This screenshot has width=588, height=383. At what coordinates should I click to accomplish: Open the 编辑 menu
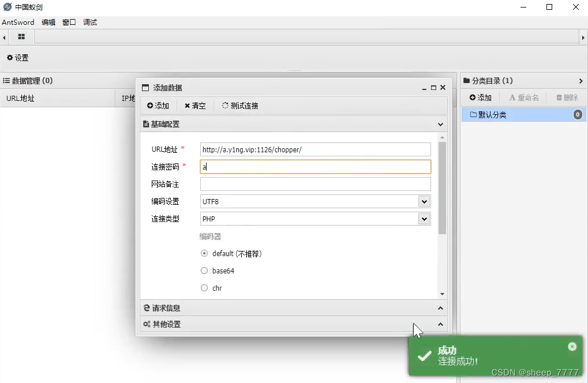tap(48, 22)
